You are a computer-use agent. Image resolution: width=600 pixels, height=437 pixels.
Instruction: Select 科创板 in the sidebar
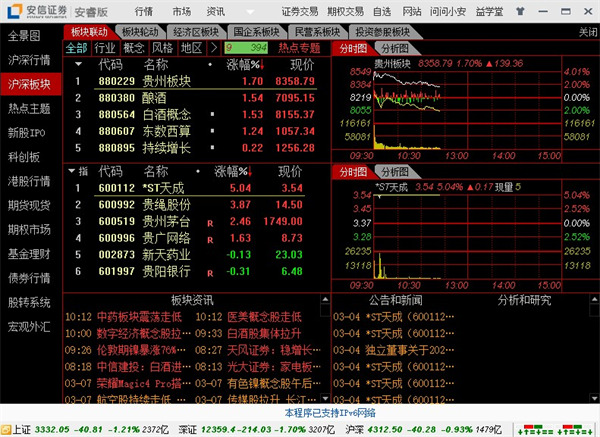[24, 157]
